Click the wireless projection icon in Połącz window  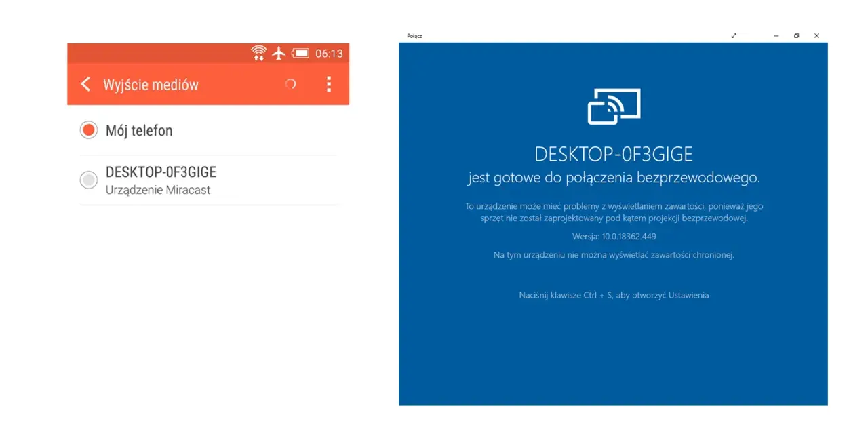pyautogui.click(x=614, y=106)
